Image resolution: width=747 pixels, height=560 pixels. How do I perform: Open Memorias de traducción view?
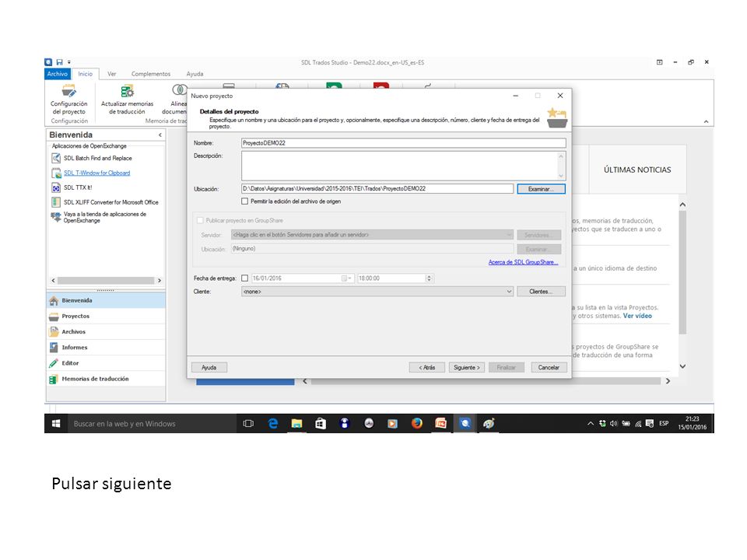pyautogui.click(x=106, y=379)
